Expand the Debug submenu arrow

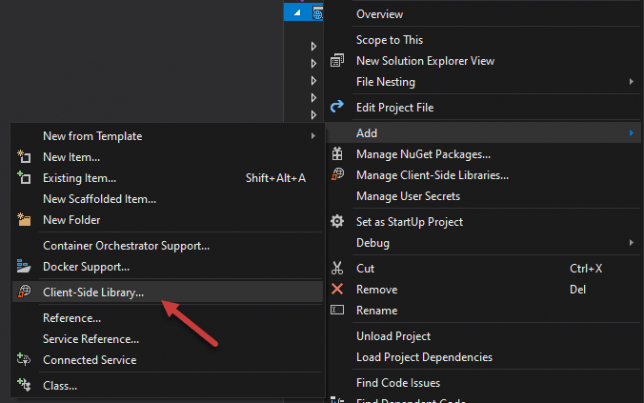pos(631,242)
